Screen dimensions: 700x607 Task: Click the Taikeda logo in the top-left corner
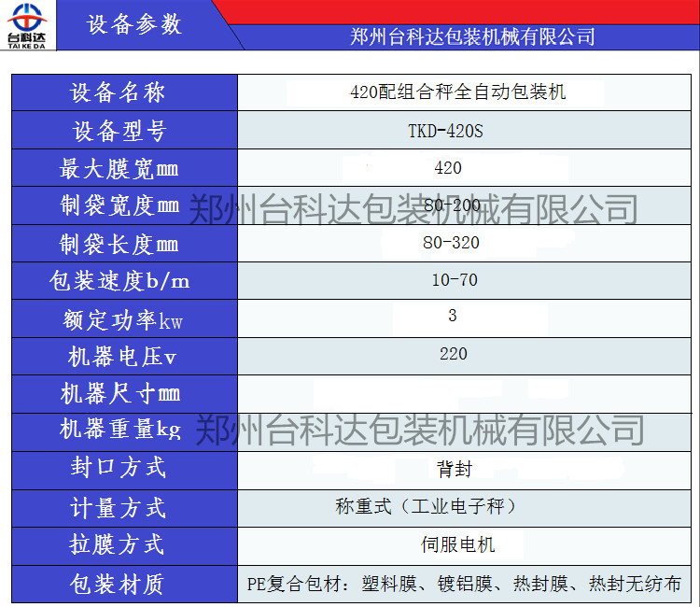click(x=30, y=25)
